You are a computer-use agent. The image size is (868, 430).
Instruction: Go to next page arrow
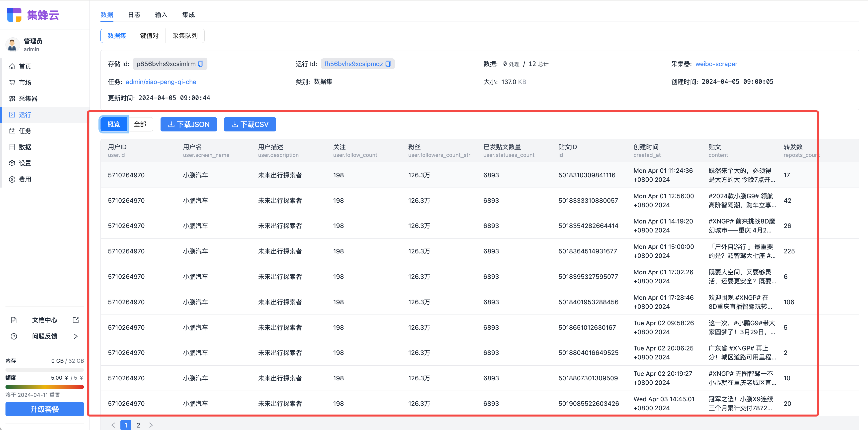click(x=151, y=425)
